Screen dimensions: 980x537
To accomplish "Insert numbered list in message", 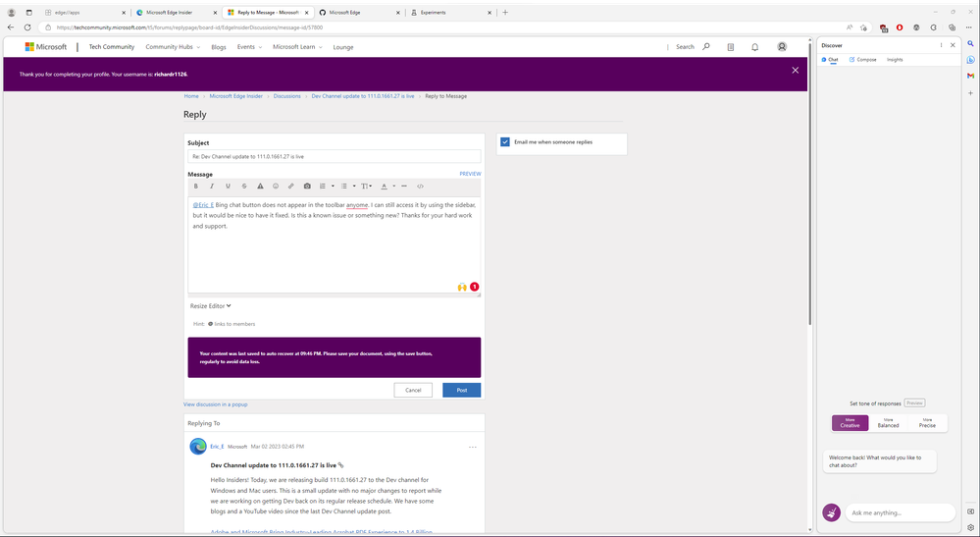I will (x=323, y=187).
